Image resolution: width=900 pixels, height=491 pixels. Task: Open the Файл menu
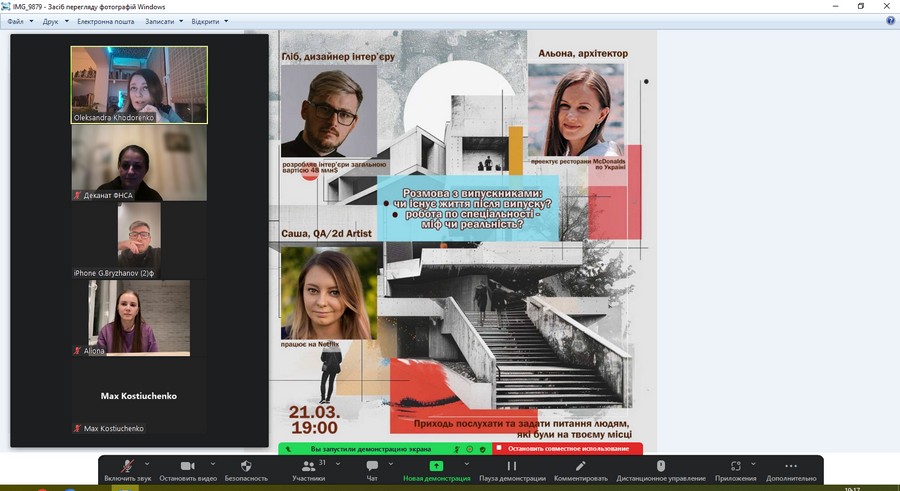(18, 21)
